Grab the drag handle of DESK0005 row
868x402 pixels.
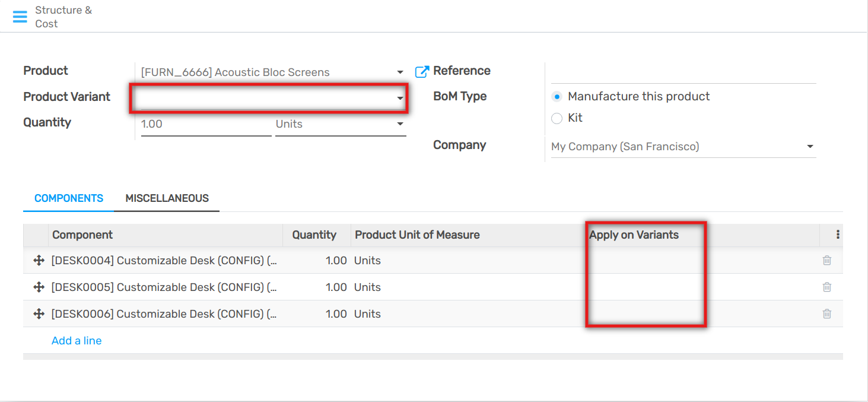[x=39, y=287]
